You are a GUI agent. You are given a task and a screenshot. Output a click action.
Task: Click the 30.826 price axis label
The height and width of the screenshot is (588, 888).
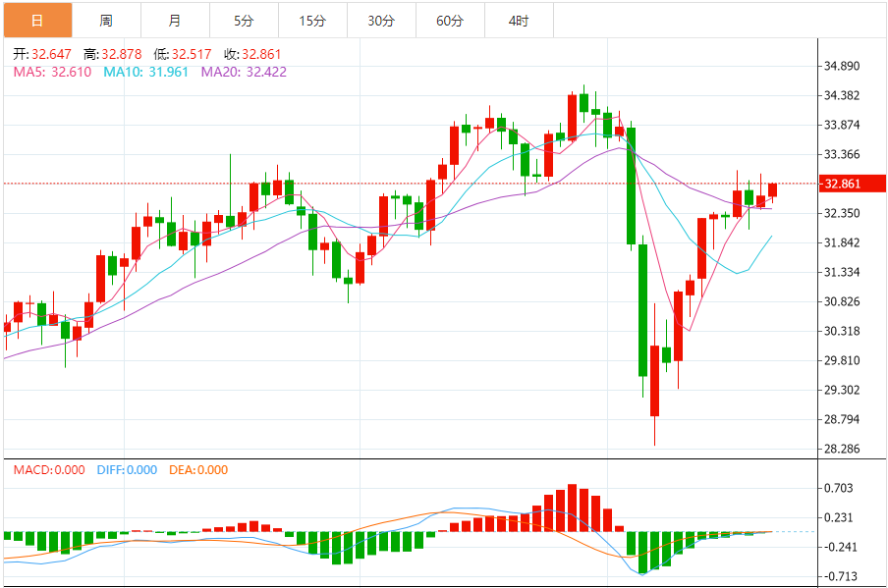[842, 301]
